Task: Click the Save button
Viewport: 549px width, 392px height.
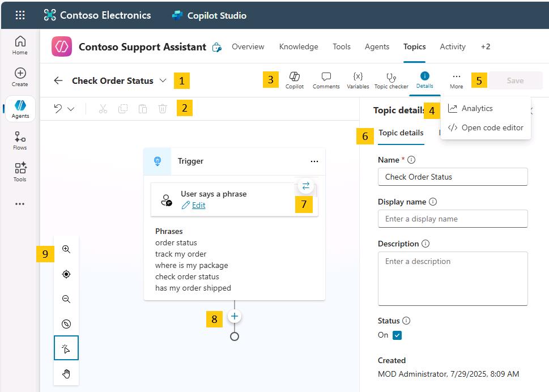Action: click(x=515, y=80)
